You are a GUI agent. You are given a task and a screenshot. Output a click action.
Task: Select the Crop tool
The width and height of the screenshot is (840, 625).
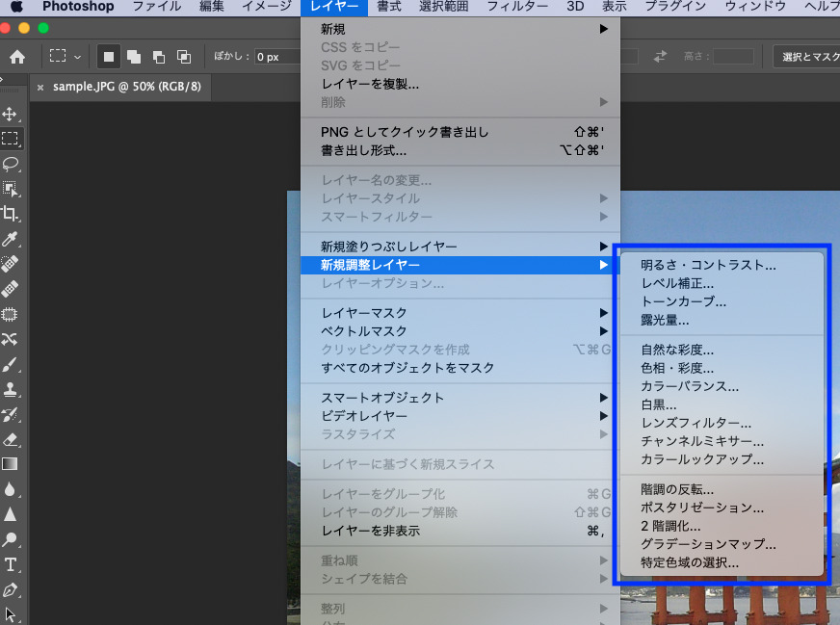pos(10,214)
